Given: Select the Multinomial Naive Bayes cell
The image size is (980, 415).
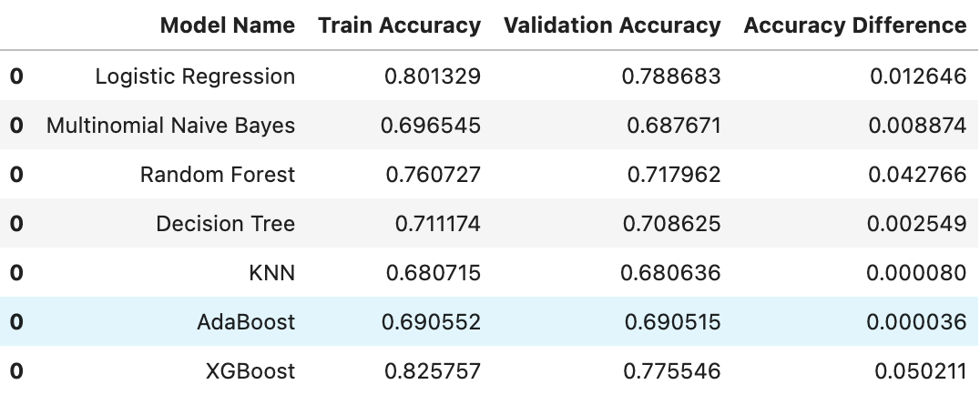Looking at the screenshot, I should (170, 126).
